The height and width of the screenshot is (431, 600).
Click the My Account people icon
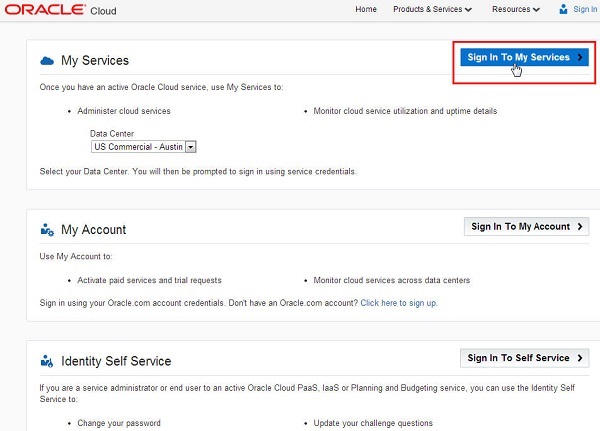46,229
